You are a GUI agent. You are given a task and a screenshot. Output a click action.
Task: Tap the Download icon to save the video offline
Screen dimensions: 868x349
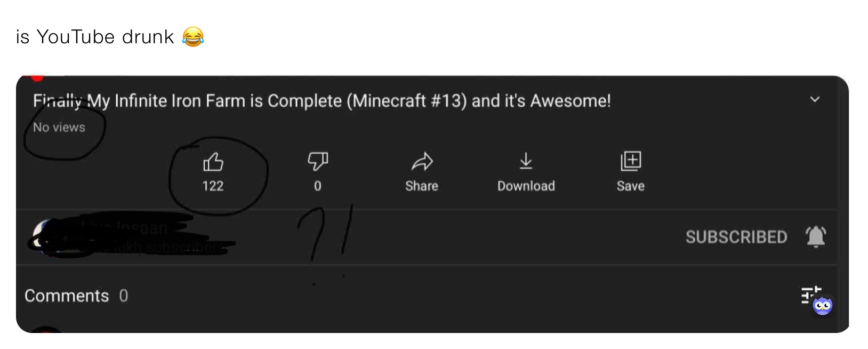pos(526,161)
